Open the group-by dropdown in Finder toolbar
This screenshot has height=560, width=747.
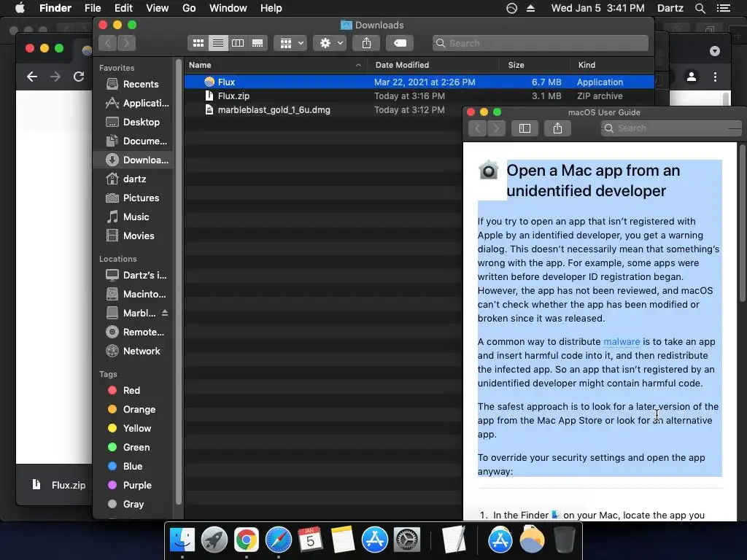coord(290,43)
